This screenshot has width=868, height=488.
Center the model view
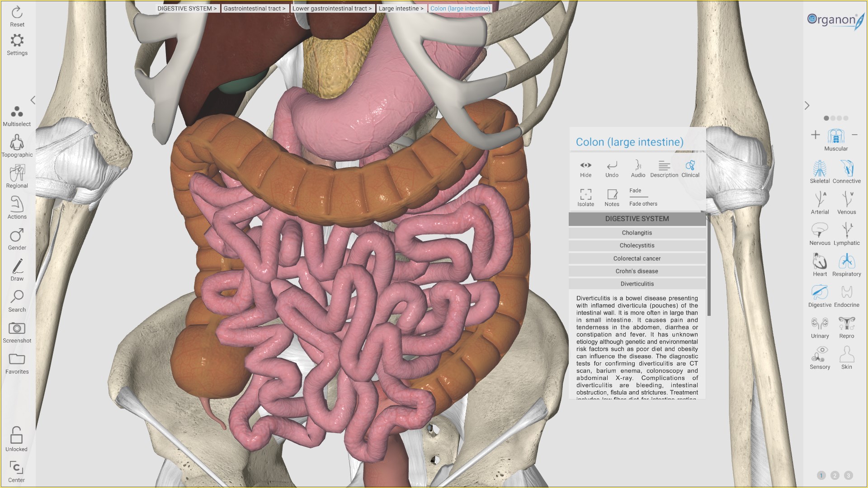coord(16,468)
